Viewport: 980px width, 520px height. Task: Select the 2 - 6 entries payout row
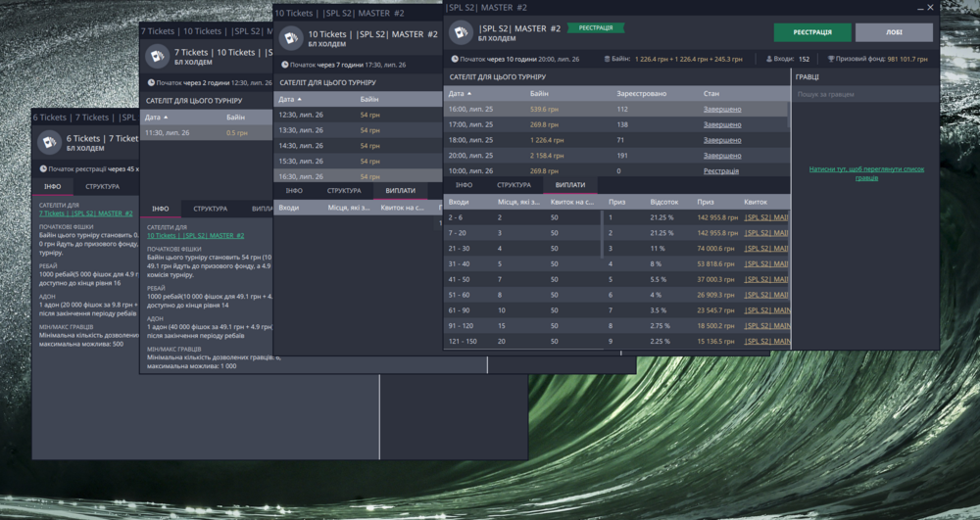tap(523, 217)
